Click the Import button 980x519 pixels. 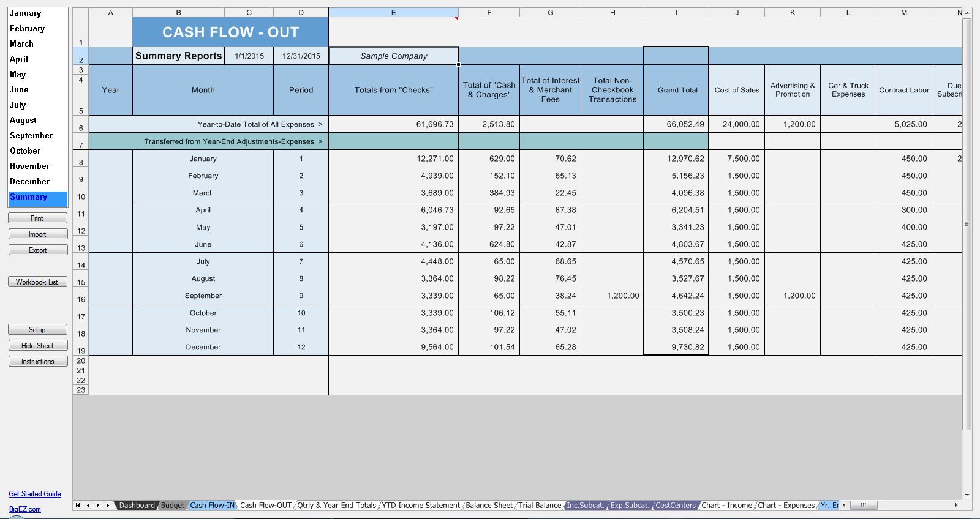coord(37,234)
